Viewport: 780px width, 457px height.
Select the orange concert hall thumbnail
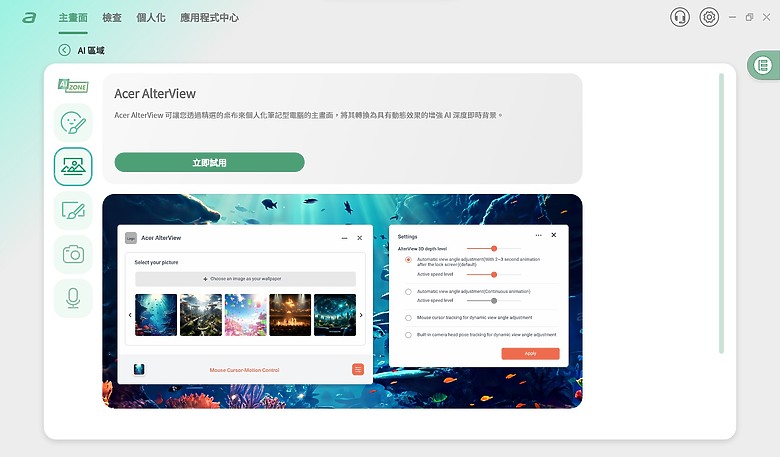[x=291, y=315]
